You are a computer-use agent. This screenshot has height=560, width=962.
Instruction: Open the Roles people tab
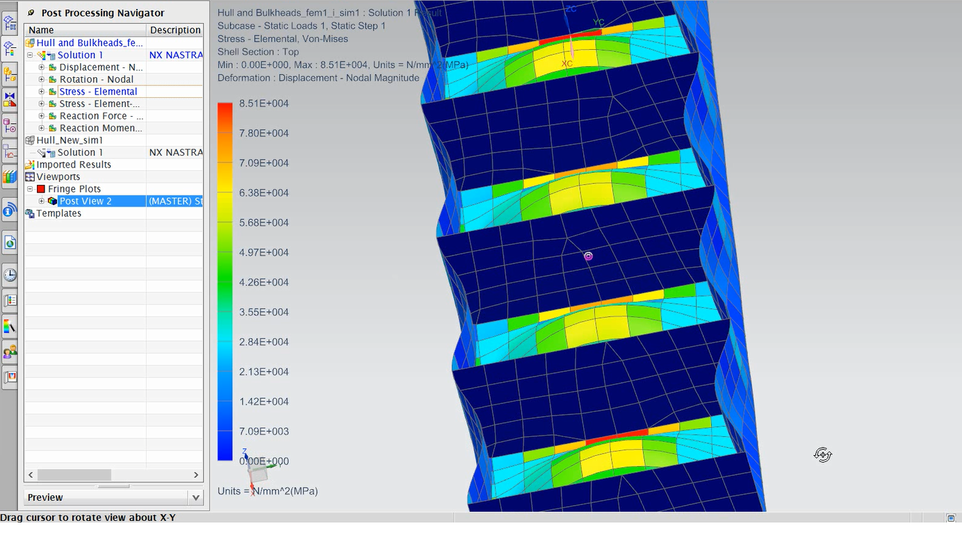(x=10, y=352)
